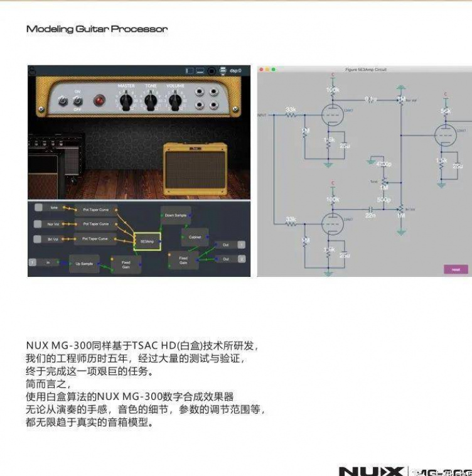This screenshot has width=472, height=476.
Task: Flip the leftmost unlabeled toggle switch on the amp
Action: pyautogui.click(x=63, y=101)
